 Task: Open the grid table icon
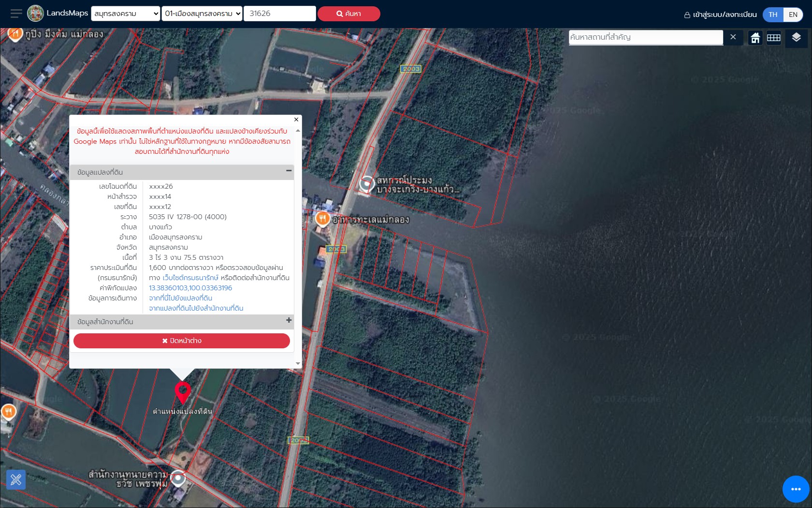774,38
